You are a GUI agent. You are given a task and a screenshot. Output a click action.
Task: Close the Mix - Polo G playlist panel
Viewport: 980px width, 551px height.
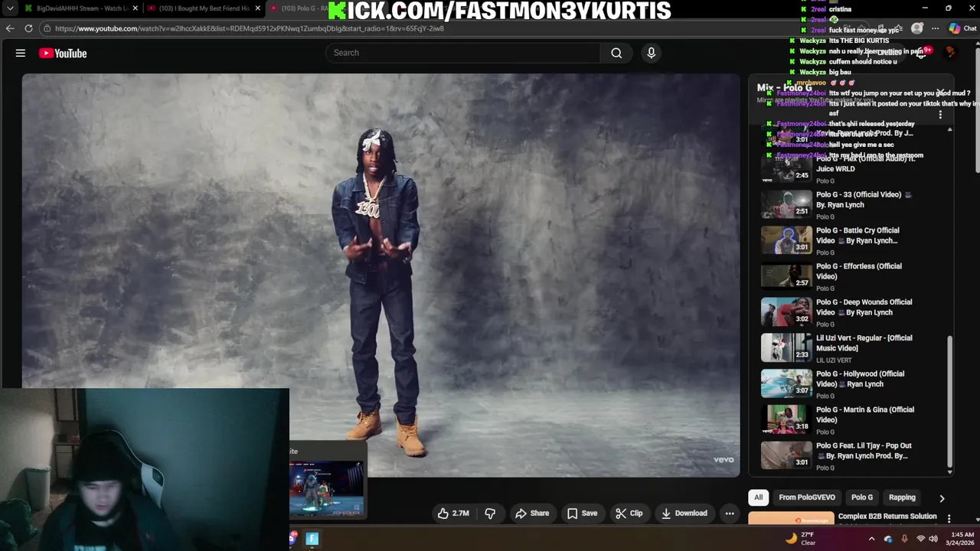940,93
